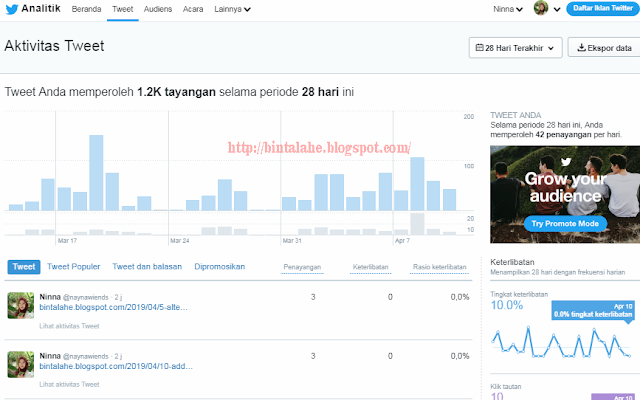
Task: Open the Beranda menu item
Action: click(x=86, y=9)
